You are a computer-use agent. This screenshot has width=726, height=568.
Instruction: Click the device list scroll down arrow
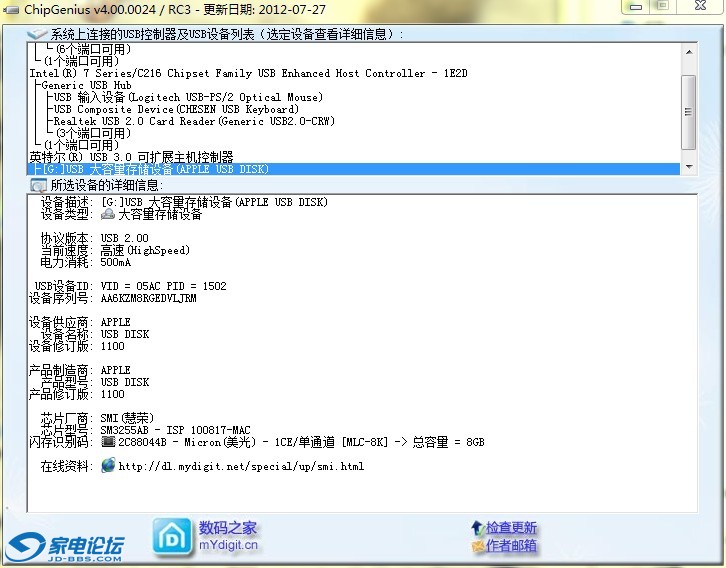[x=688, y=166]
